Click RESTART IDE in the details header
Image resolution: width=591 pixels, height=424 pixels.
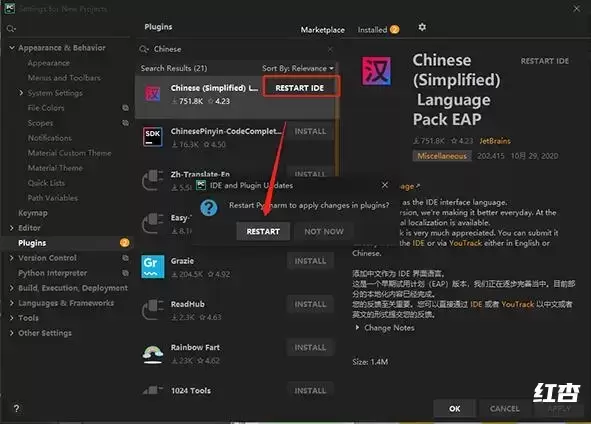point(545,61)
